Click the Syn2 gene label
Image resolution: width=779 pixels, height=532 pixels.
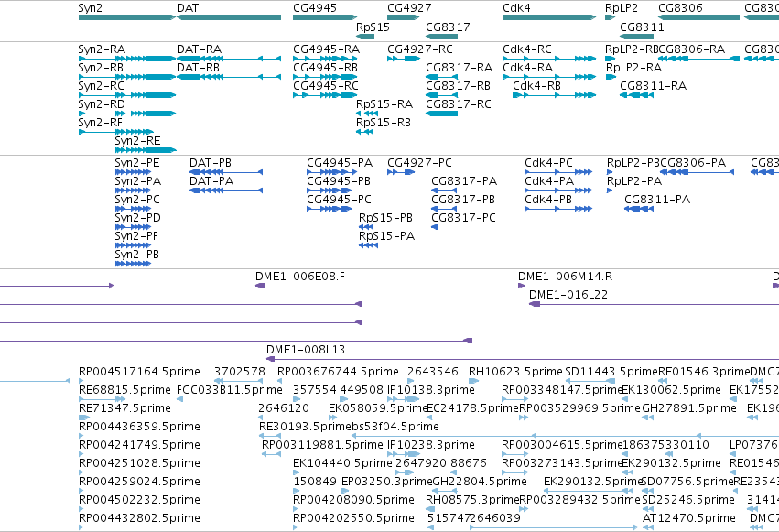tap(91, 8)
